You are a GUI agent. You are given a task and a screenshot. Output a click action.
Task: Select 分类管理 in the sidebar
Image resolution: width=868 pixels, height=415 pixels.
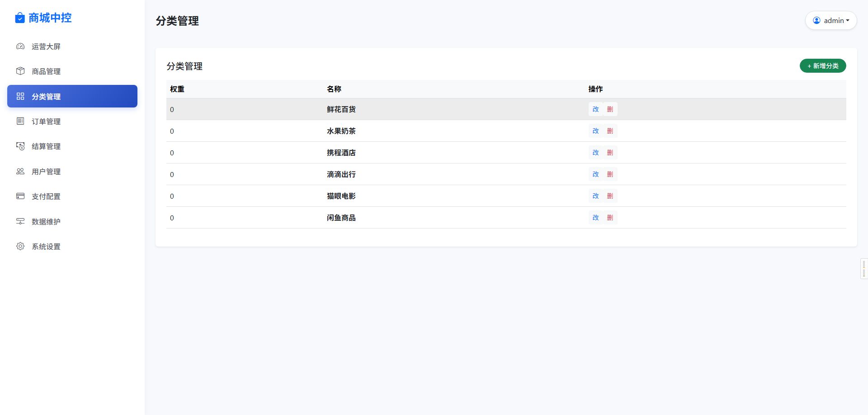point(72,96)
